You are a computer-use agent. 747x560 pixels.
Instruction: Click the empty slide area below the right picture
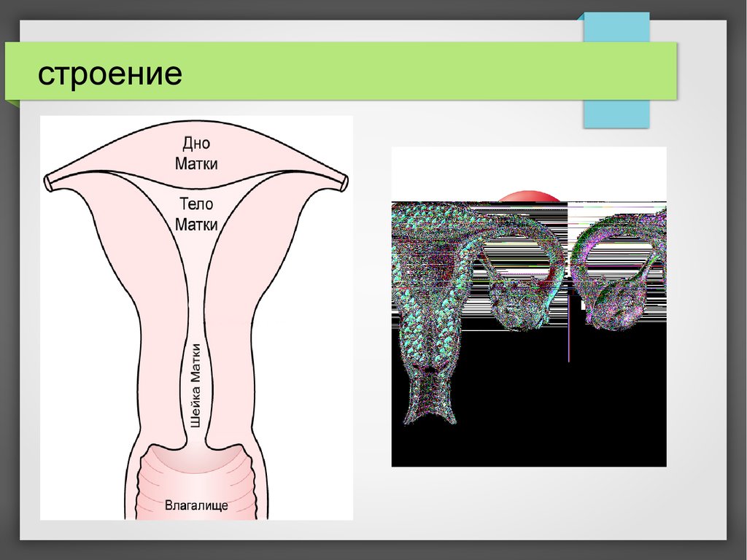[x=529, y=503]
